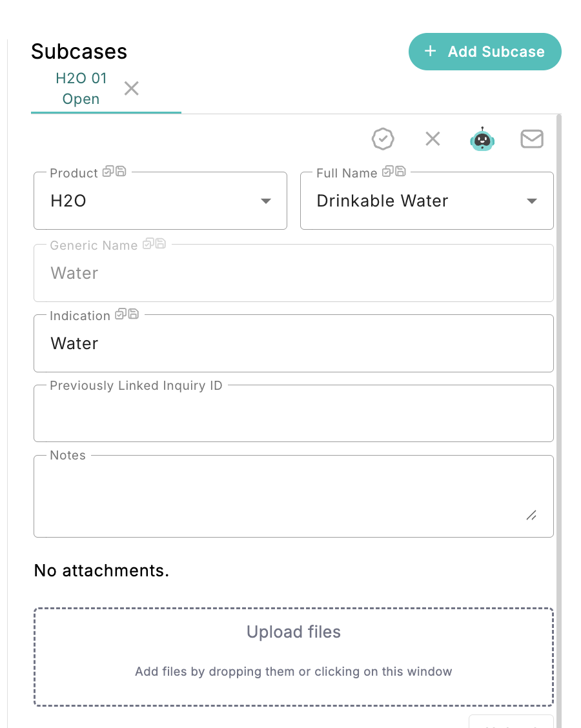Image resolution: width=581 pixels, height=728 pixels.
Task: Click the envelope mail icon
Action: (x=532, y=139)
